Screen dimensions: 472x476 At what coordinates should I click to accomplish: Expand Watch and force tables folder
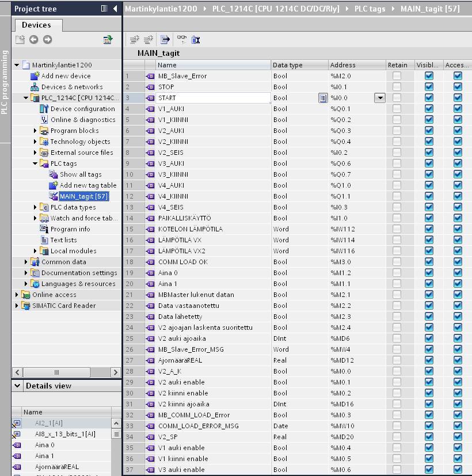click(x=35, y=218)
